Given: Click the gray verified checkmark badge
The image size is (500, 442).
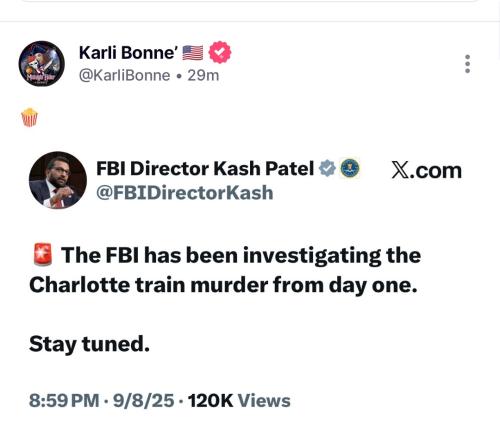Looking at the screenshot, I should pyautogui.click(x=327, y=168).
